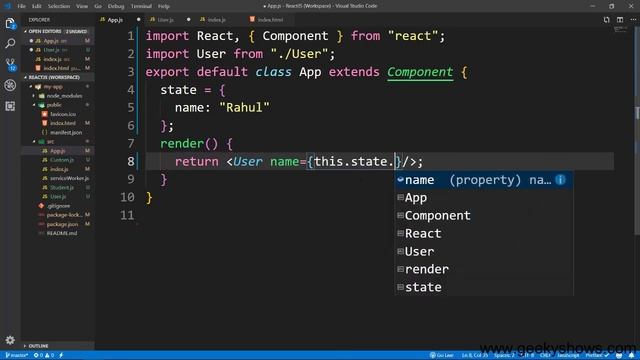
Task: Open the Go menu
Action: (x=98, y=6)
